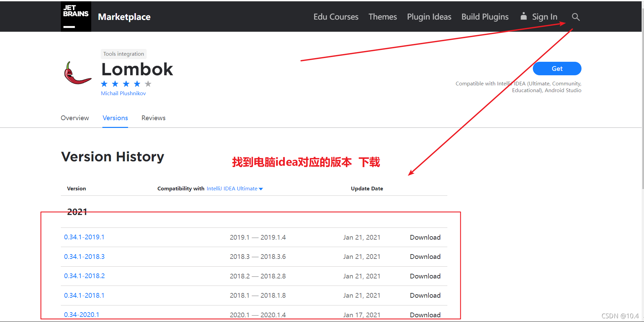The image size is (644, 322).
Task: Download version 0.34.1-2018.3
Action: pyautogui.click(x=425, y=257)
